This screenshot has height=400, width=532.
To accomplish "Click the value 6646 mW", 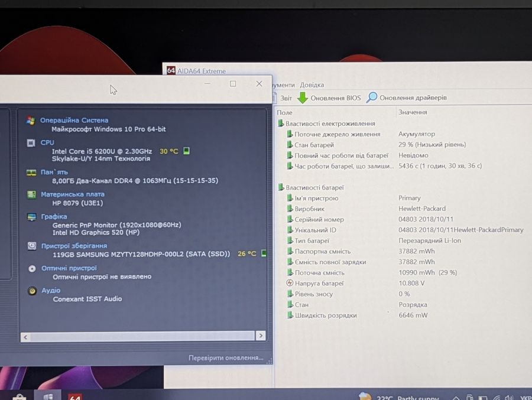I will pos(413,315).
